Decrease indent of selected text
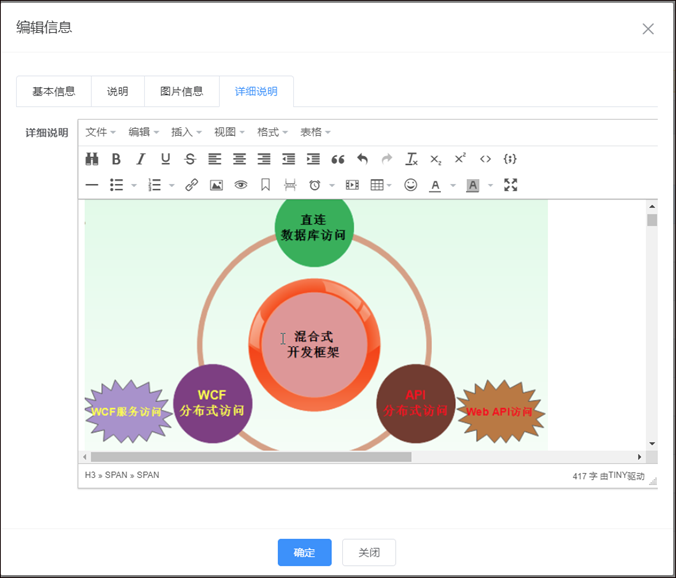This screenshot has height=578, width=676. [x=288, y=159]
